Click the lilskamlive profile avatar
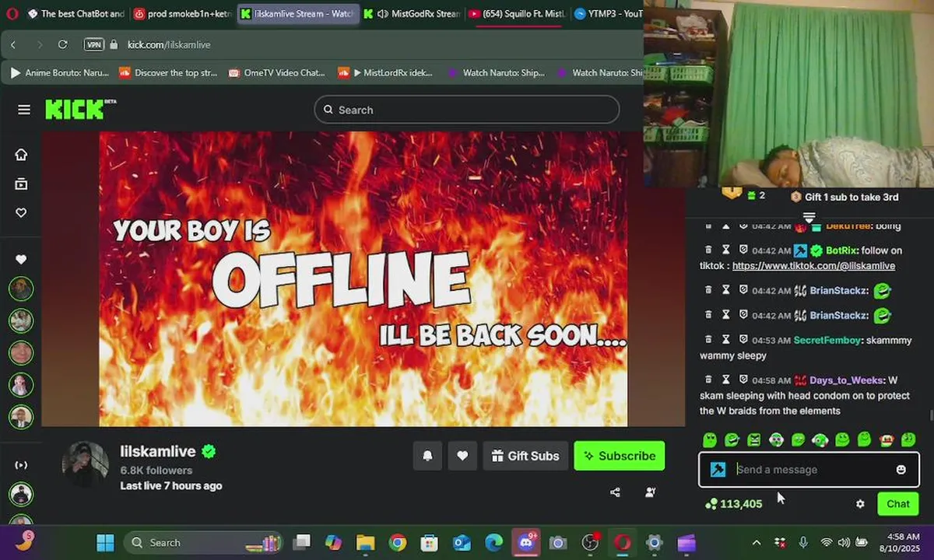The height and width of the screenshot is (560, 934). pyautogui.click(x=86, y=464)
